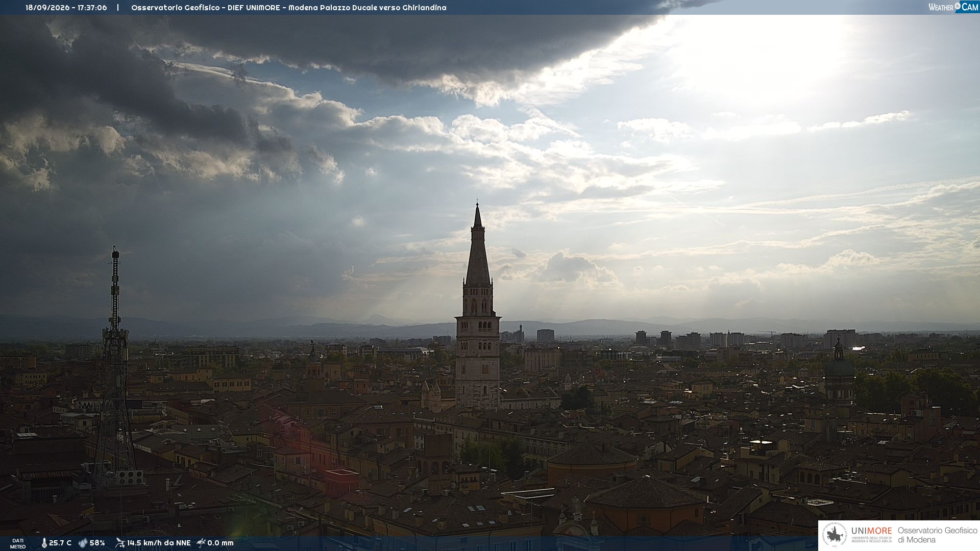Image resolution: width=980 pixels, height=551 pixels.
Task: Click the humidity water drops icon
Action: click(83, 543)
